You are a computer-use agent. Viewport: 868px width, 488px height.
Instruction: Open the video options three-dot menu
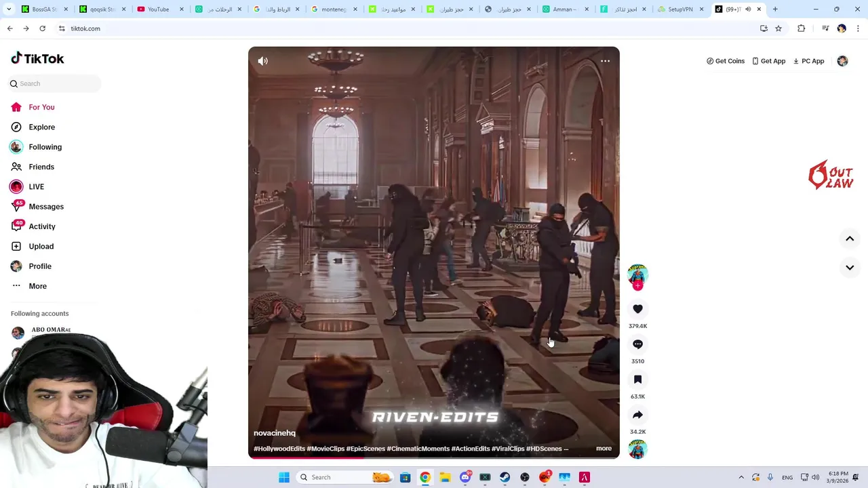pyautogui.click(x=605, y=61)
